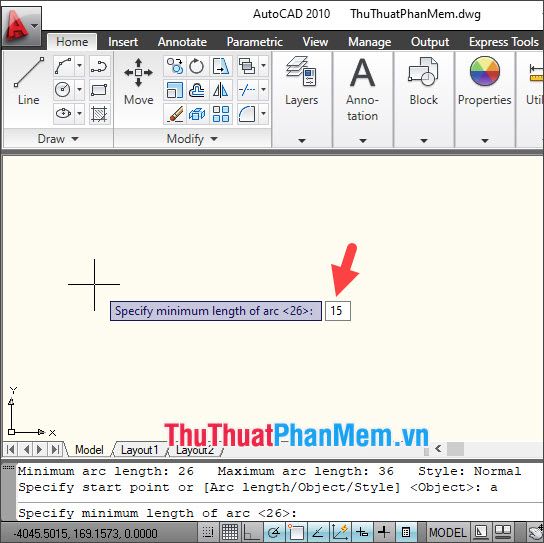Toggle Dynamic UCS in status bar
The width and height of the screenshot is (544, 543).
(340, 532)
